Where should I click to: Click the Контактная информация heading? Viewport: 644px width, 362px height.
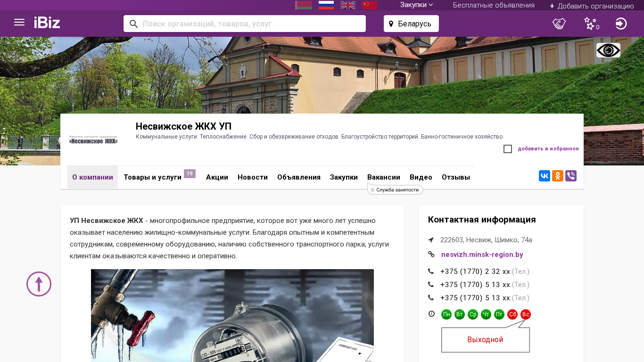click(x=482, y=220)
